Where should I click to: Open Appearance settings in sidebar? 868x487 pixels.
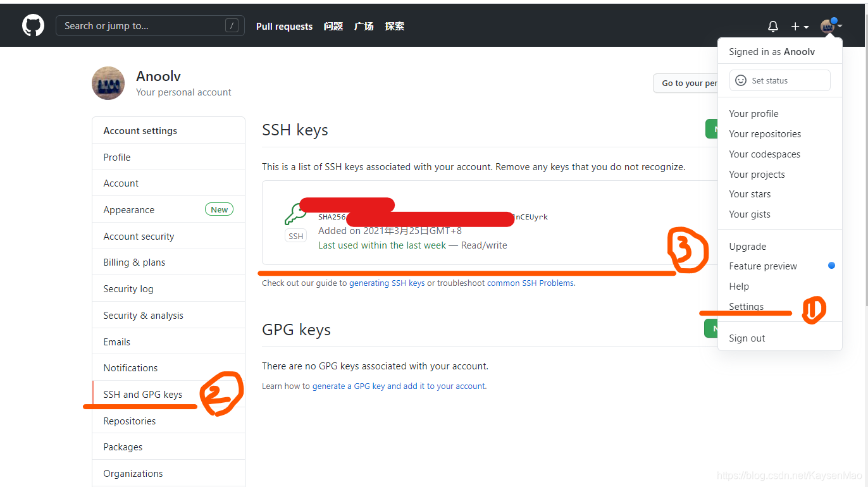168,209
